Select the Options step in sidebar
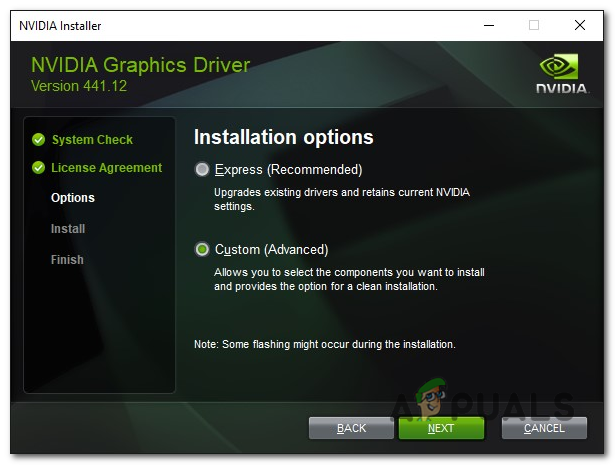This screenshot has width=615, height=465. (x=73, y=198)
